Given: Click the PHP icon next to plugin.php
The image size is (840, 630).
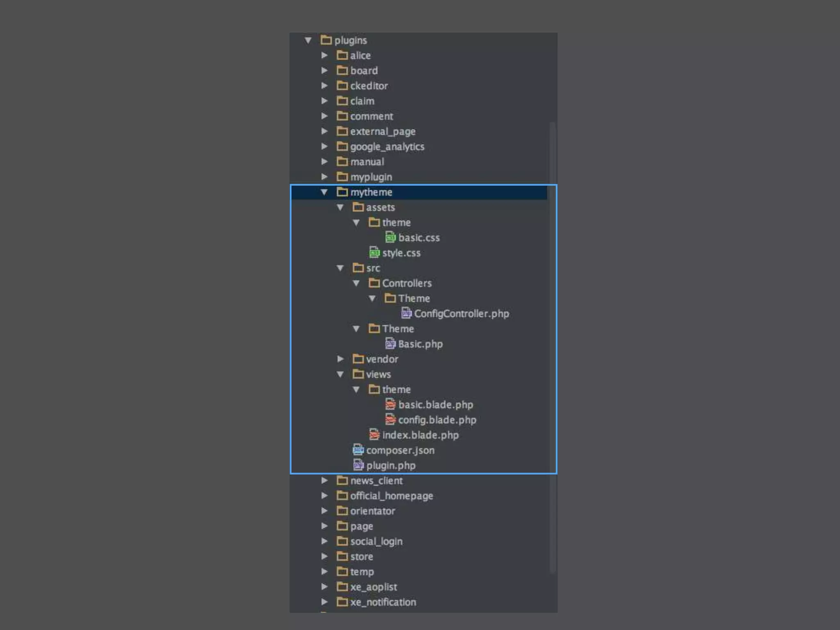Looking at the screenshot, I should 358,465.
